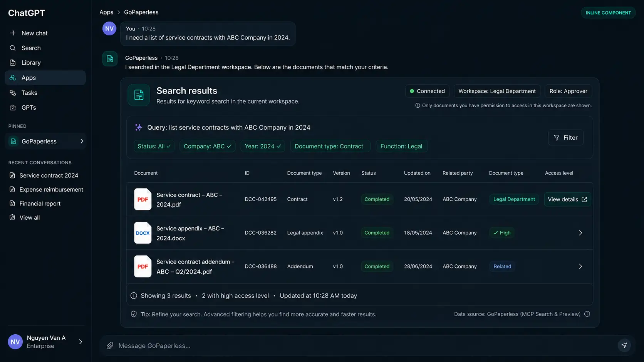Click View details for Service contract
The height and width of the screenshot is (362, 644).
567,199
